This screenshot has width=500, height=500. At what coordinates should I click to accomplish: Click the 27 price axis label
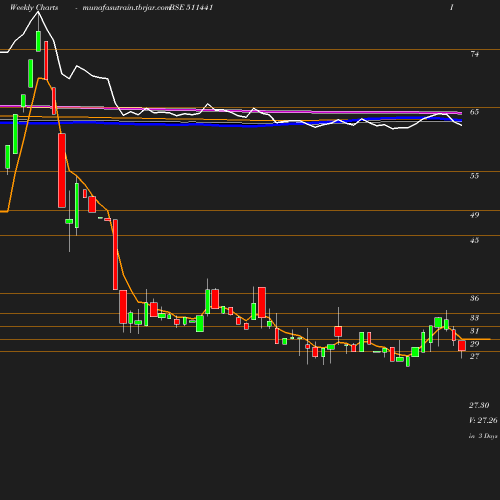click(474, 356)
